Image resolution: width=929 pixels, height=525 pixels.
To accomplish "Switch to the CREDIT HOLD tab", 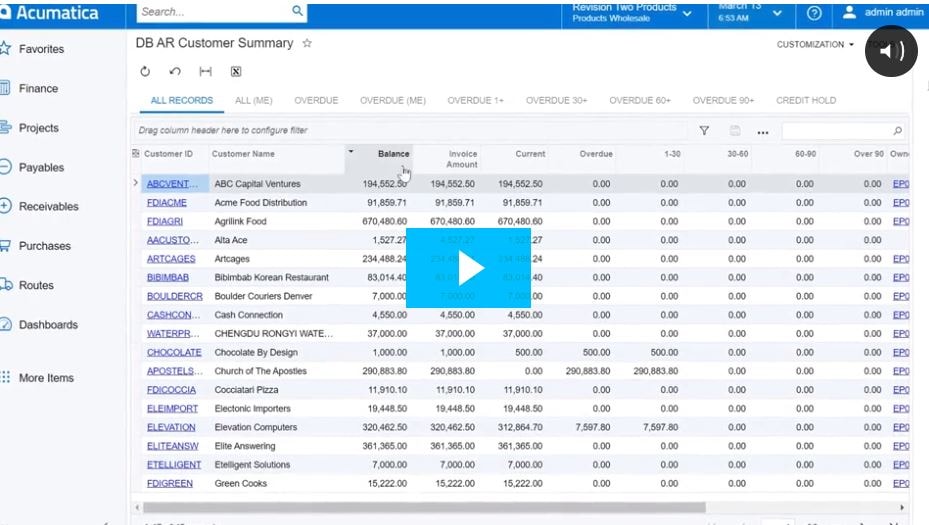I will point(806,101).
